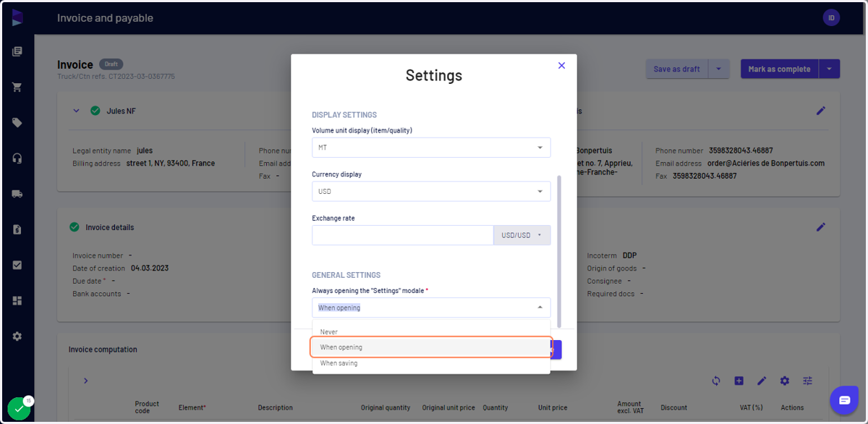
Task: Click the green check beside Invoice details
Action: coord(74,227)
